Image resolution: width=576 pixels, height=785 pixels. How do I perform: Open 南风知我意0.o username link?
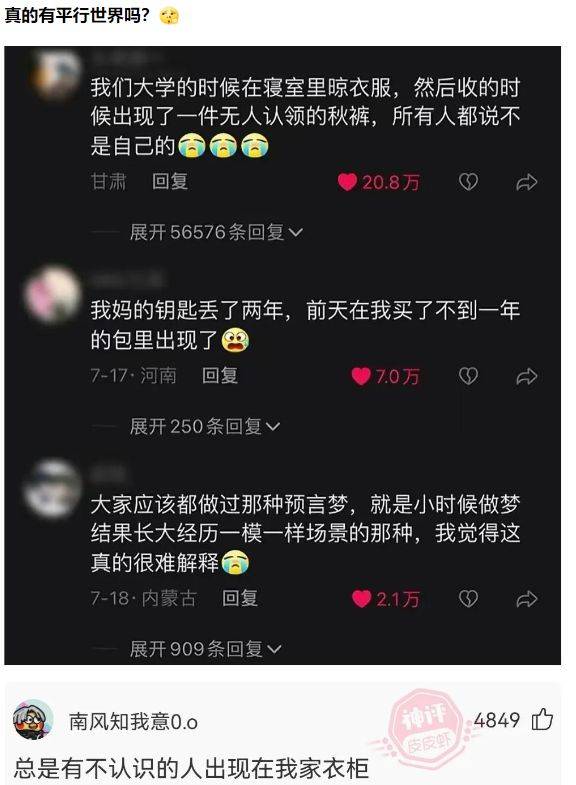[133, 721]
